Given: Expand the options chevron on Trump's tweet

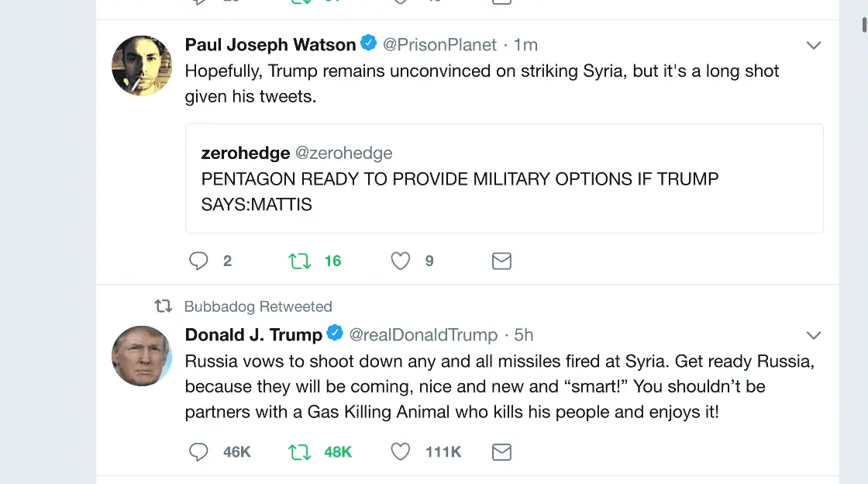Looking at the screenshot, I should [x=813, y=336].
